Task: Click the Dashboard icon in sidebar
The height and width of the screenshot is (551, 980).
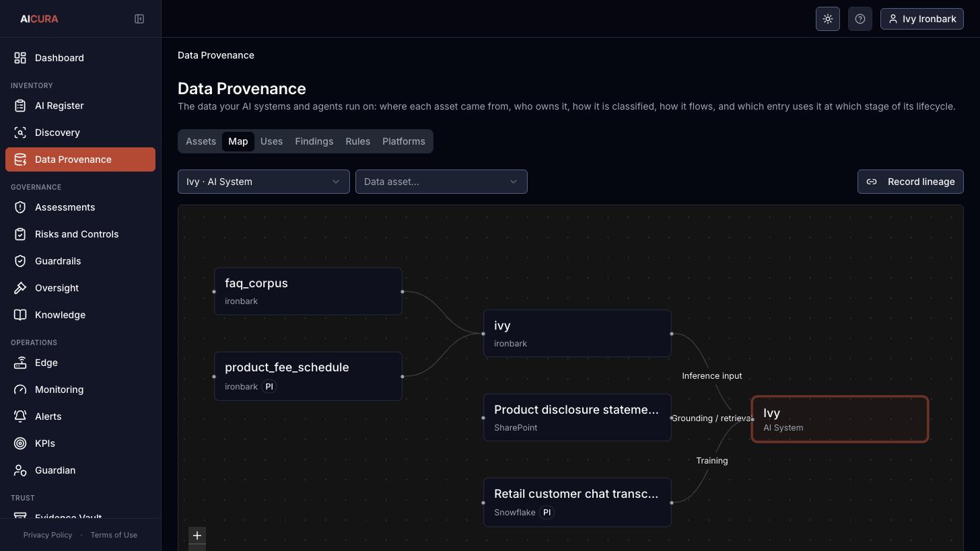Action: 20,58
